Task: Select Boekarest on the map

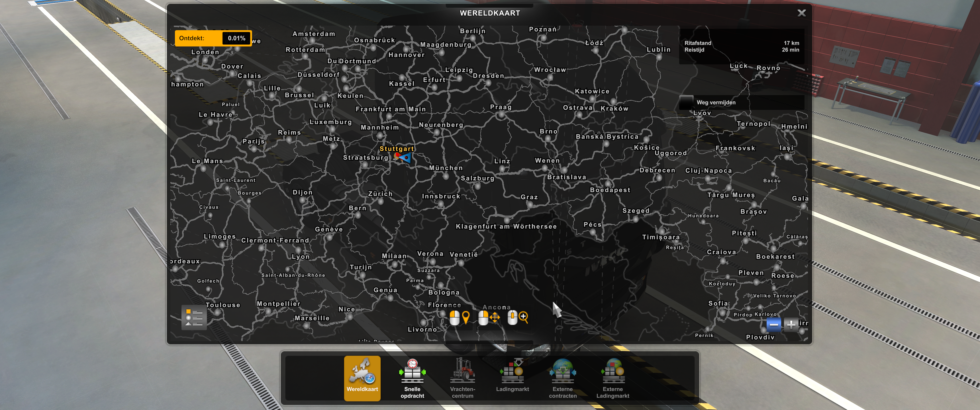Action: pyautogui.click(x=775, y=257)
